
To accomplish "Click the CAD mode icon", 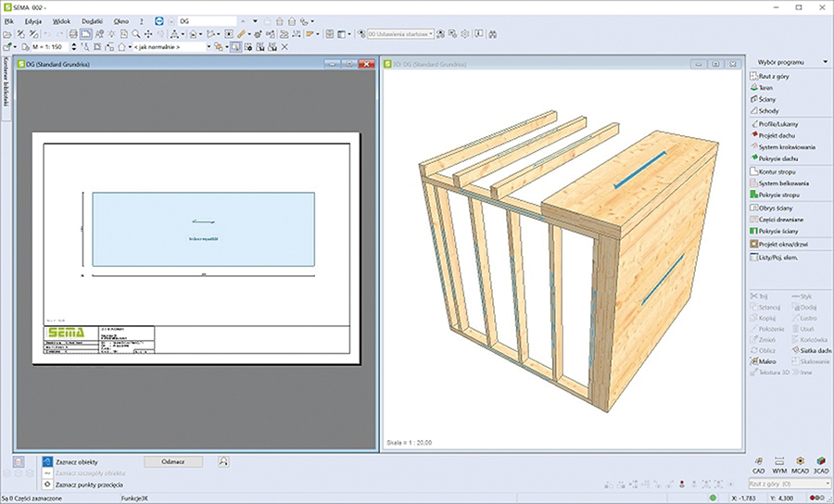I will [x=758, y=462].
